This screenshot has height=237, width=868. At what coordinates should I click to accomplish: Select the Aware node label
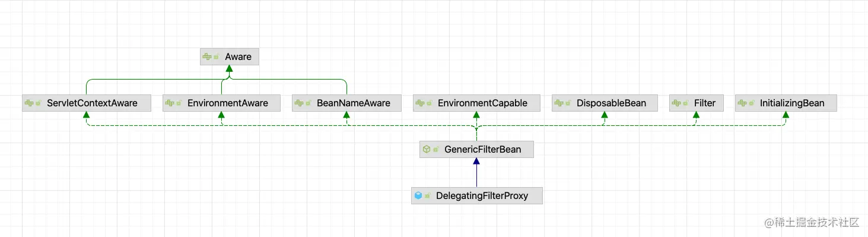pos(238,57)
